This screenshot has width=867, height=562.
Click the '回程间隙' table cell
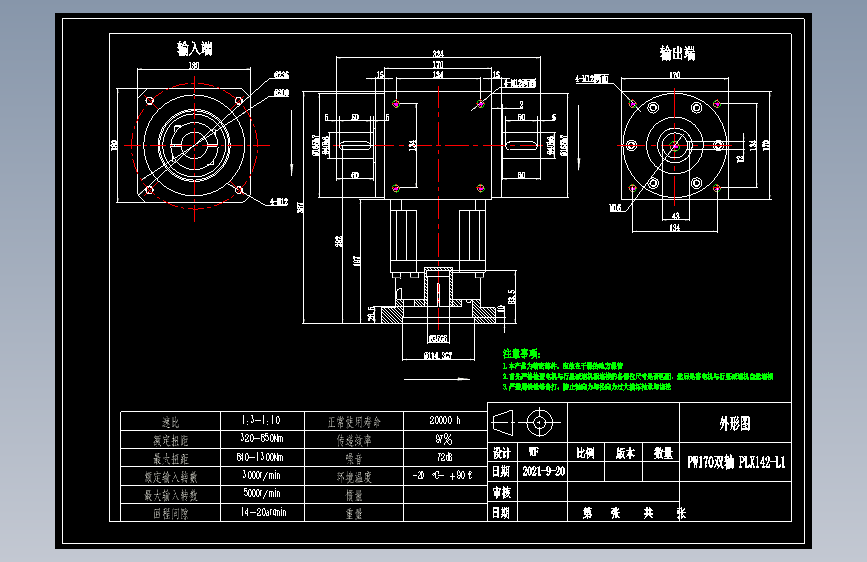[x=170, y=513]
